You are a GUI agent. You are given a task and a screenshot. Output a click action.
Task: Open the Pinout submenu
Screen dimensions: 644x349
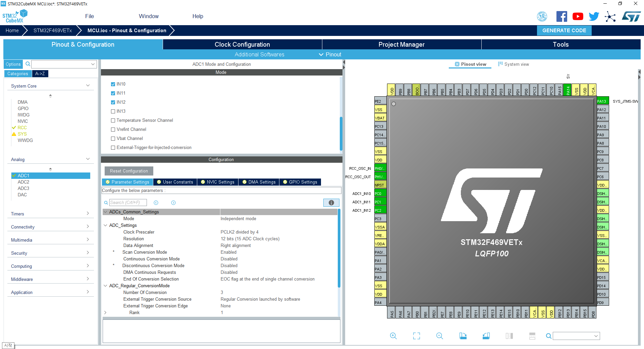(330, 54)
